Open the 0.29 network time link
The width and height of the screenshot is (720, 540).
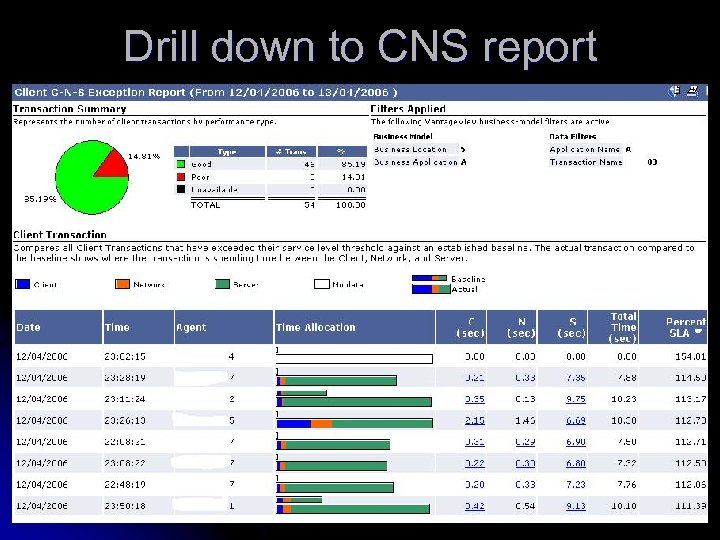click(525, 442)
